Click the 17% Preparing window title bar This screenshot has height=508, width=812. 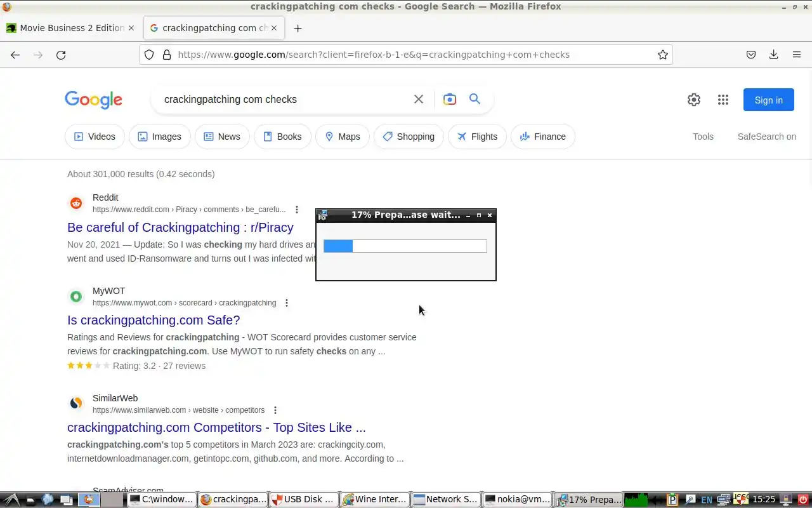[406, 215]
